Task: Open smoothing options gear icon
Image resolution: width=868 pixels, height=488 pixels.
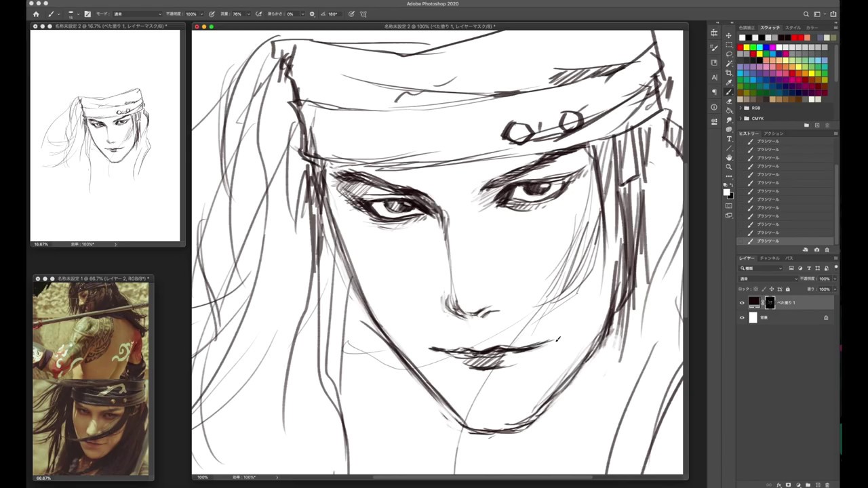Action: pos(312,14)
